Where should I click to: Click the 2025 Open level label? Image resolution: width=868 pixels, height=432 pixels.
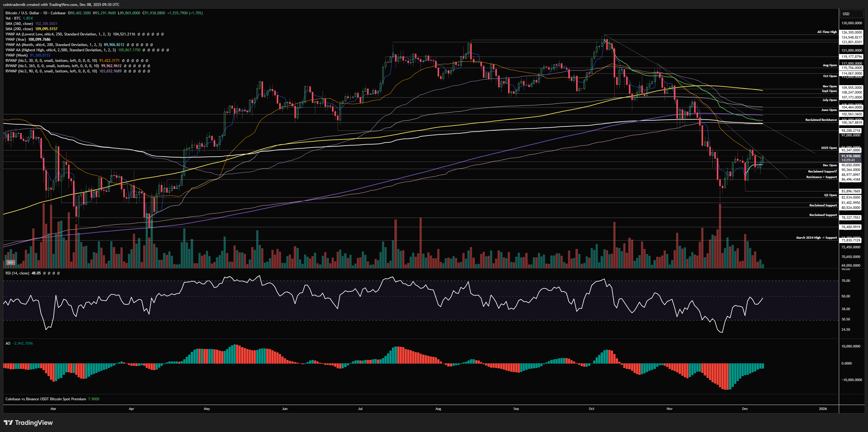pyautogui.click(x=829, y=148)
